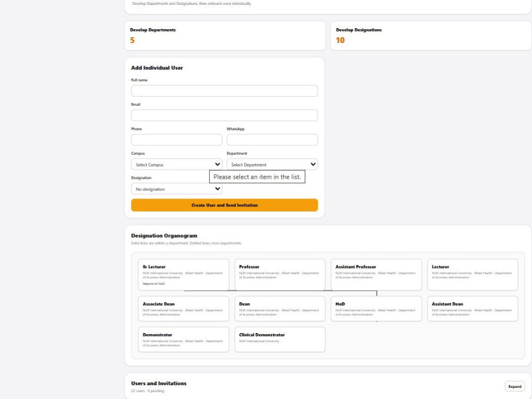
Task: Click 'Solid lines are within a department' note
Action: tap(186, 243)
